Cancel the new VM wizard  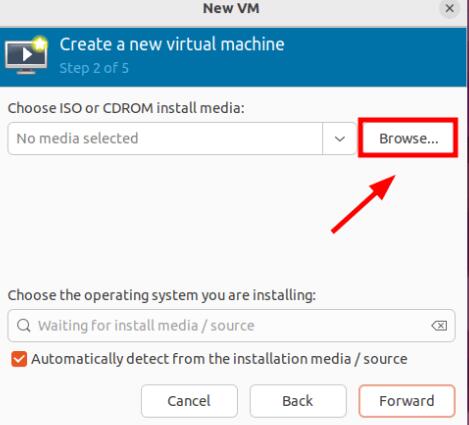pyautogui.click(x=189, y=401)
